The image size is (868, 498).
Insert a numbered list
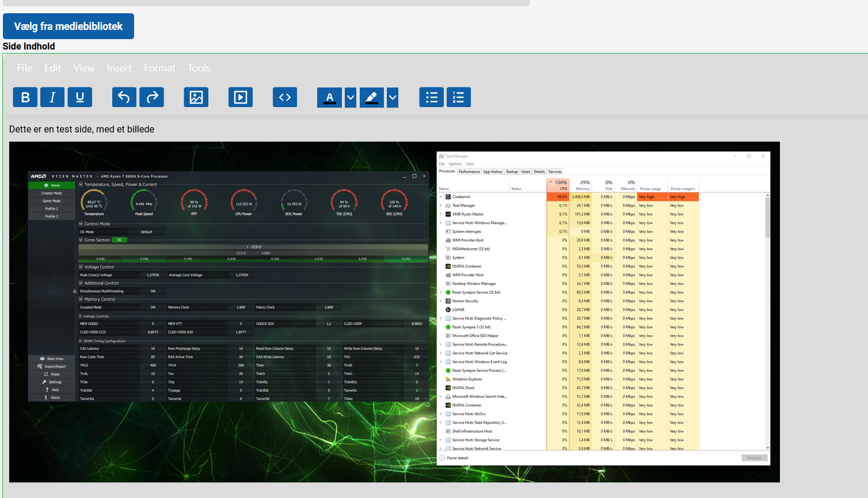[x=459, y=97]
